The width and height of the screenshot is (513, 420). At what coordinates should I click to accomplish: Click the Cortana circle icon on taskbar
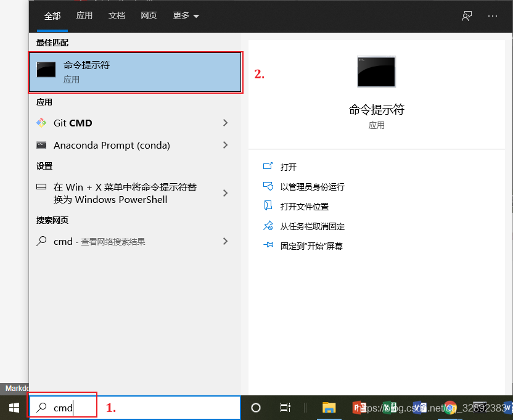tap(255, 408)
